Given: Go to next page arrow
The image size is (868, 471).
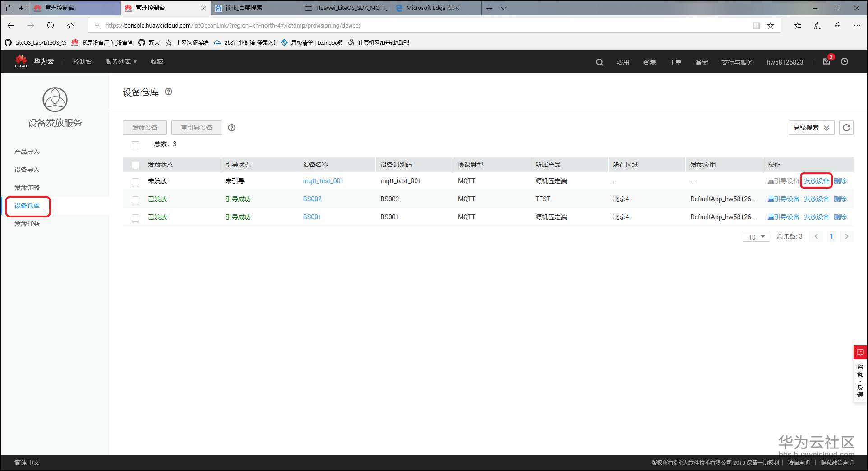Looking at the screenshot, I should coord(847,236).
